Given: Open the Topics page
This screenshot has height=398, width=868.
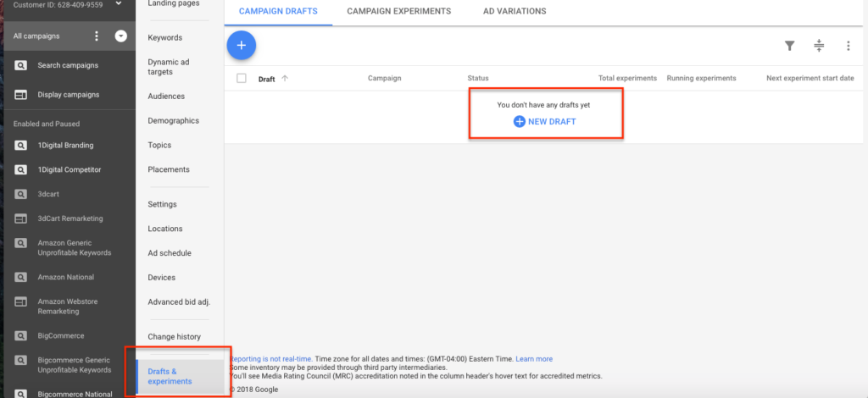Looking at the screenshot, I should 159,145.
